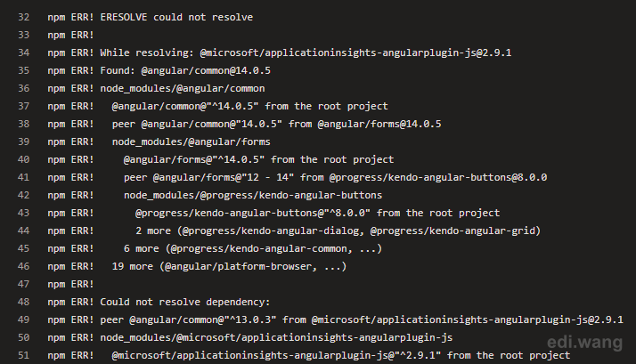
Task: Click 'node_modules/@angular/forms' path on line 39
Action: pos(191,142)
